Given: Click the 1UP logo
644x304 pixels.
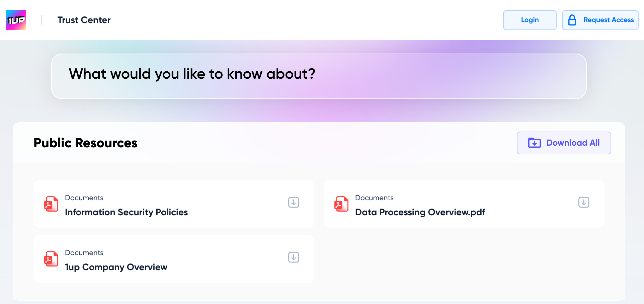Looking at the screenshot, I should 16,20.
